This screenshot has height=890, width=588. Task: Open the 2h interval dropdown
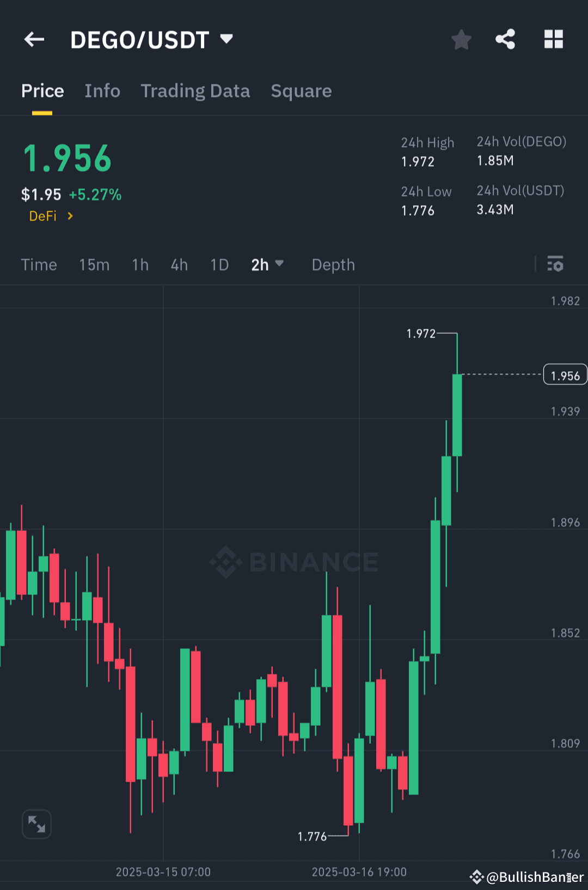click(267, 265)
